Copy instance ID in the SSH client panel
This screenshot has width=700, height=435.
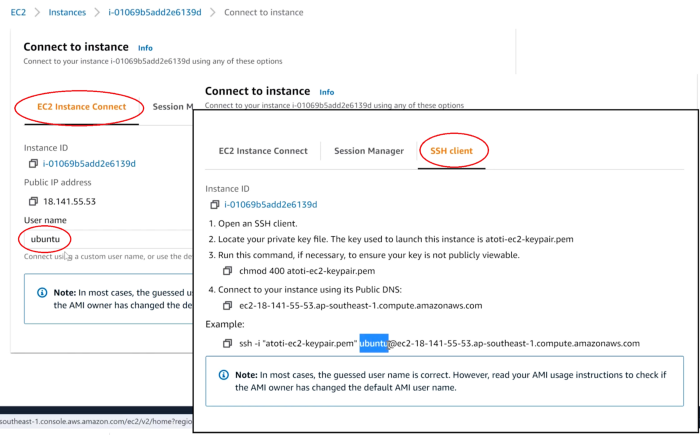[x=215, y=205]
